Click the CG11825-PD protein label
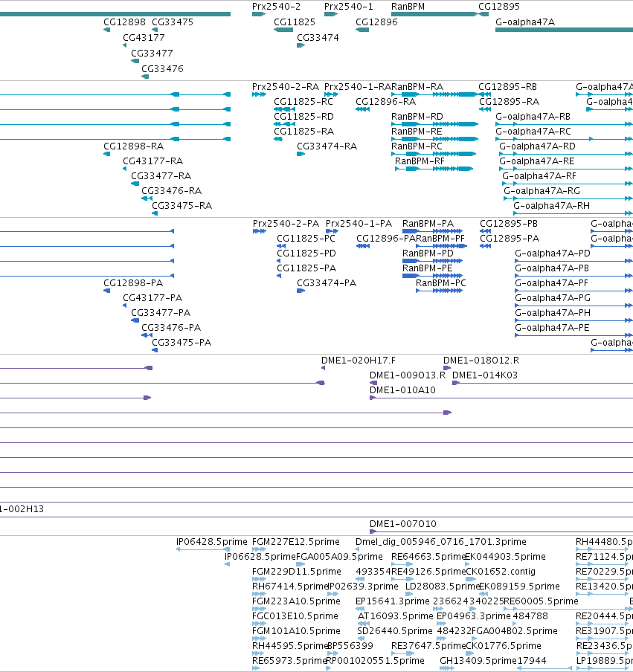Screen dimensions: 633x672 (x=306, y=253)
